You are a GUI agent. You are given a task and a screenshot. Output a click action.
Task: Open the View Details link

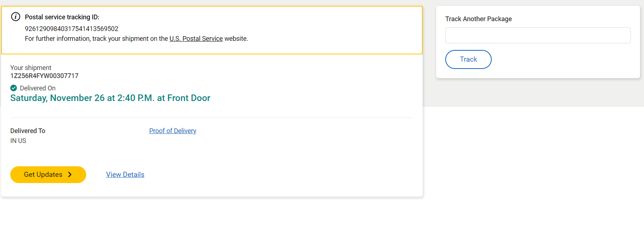[x=125, y=175]
